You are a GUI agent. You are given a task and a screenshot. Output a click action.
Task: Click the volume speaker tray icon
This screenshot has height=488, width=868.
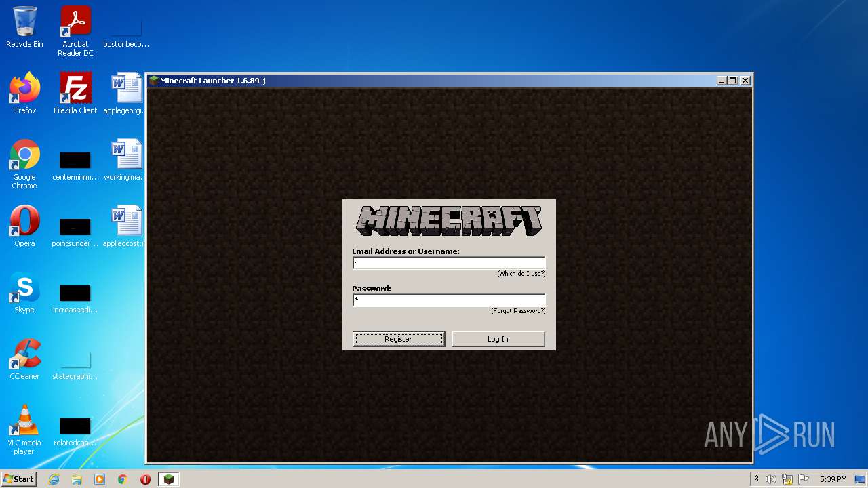771,479
